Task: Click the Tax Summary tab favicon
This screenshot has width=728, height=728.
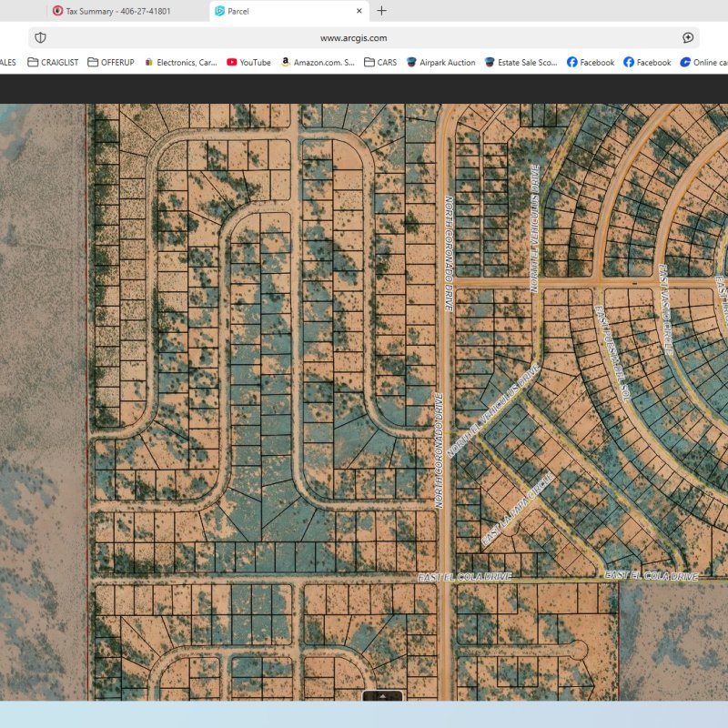Action: [57, 11]
